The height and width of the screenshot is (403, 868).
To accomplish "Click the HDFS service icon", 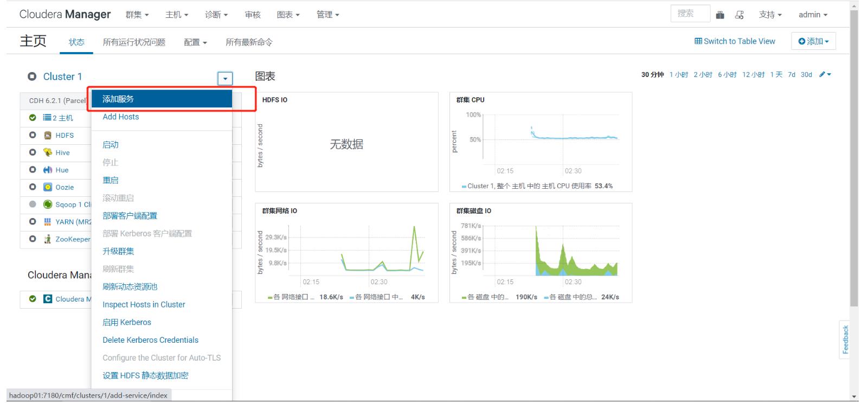I will pyautogui.click(x=48, y=135).
